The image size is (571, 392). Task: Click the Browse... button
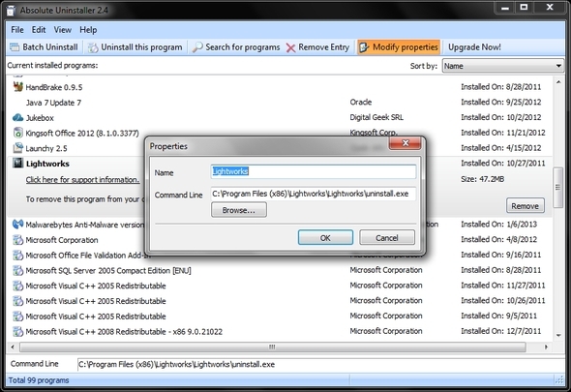[239, 210]
